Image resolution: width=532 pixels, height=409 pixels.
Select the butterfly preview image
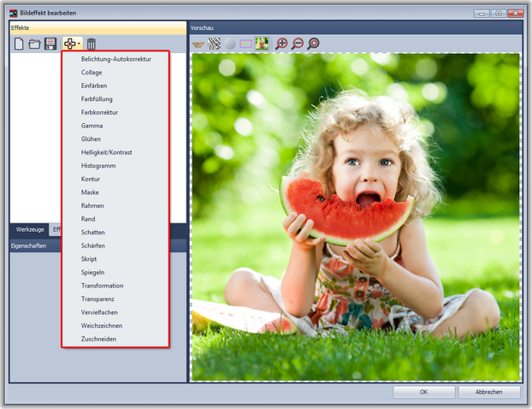[198, 44]
